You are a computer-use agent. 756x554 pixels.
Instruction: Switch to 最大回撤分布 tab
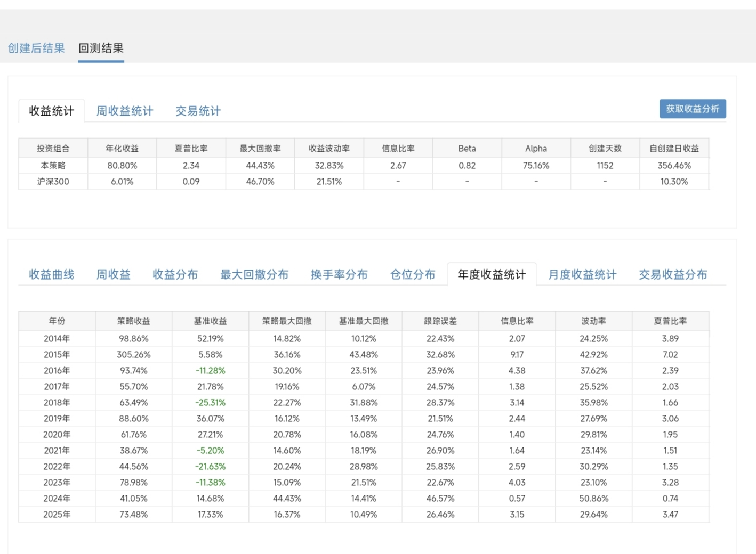pyautogui.click(x=254, y=274)
